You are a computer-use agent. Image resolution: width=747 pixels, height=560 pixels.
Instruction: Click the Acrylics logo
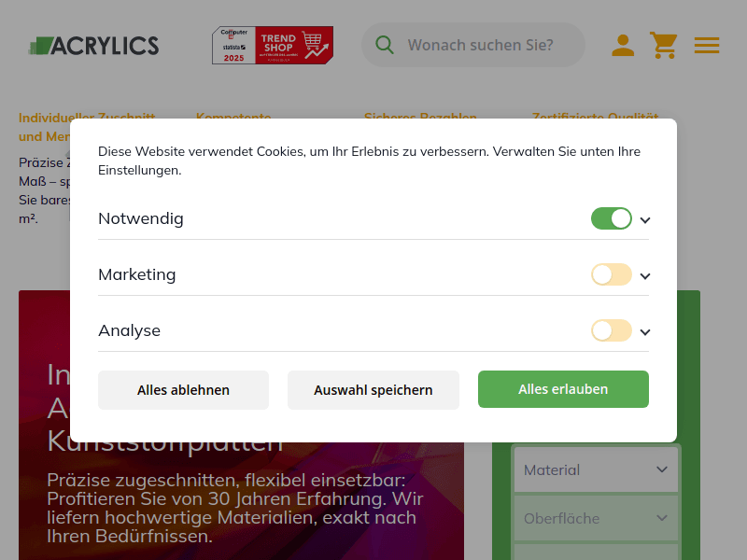[x=93, y=45]
